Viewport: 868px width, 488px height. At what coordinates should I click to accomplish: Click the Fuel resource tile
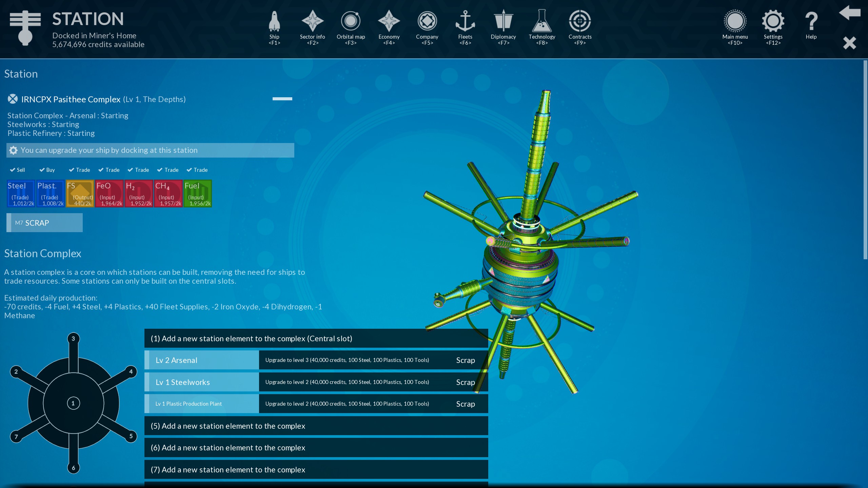pos(198,194)
